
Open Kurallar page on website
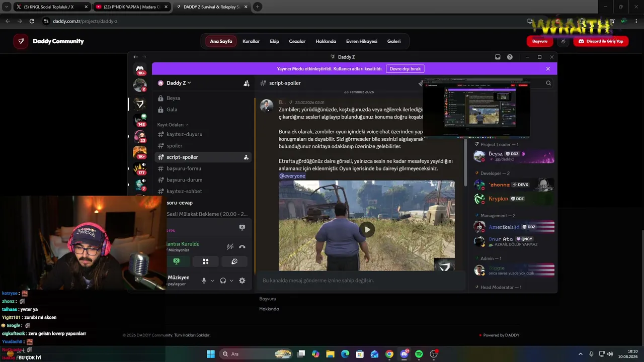pos(251,41)
